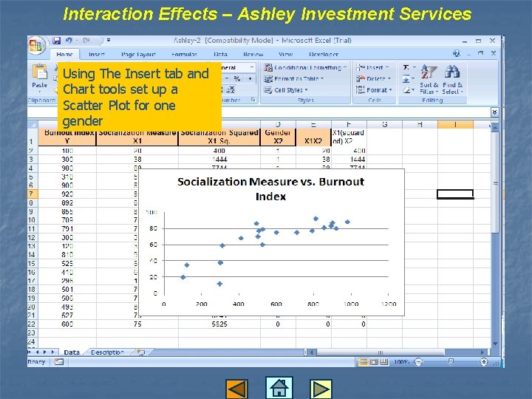Click the Fill down icon
The height and width of the screenshot is (399, 532).
[406, 79]
